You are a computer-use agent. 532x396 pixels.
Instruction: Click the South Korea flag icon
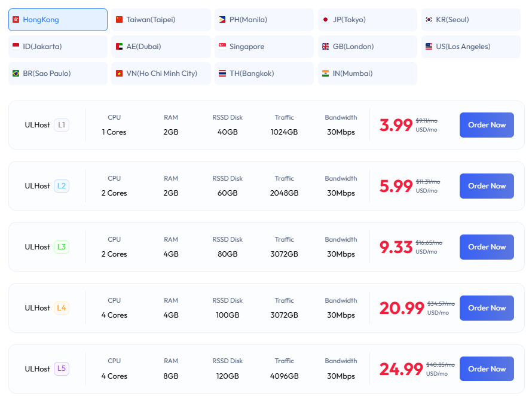point(429,20)
